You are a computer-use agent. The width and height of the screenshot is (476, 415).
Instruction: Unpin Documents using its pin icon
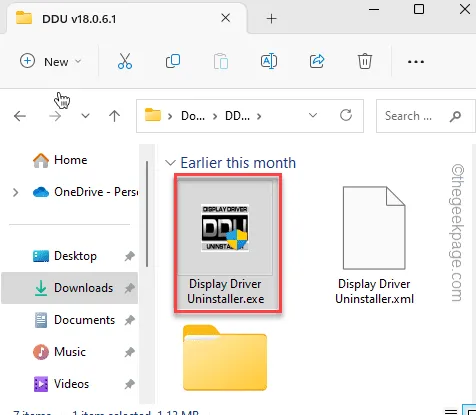(x=129, y=320)
